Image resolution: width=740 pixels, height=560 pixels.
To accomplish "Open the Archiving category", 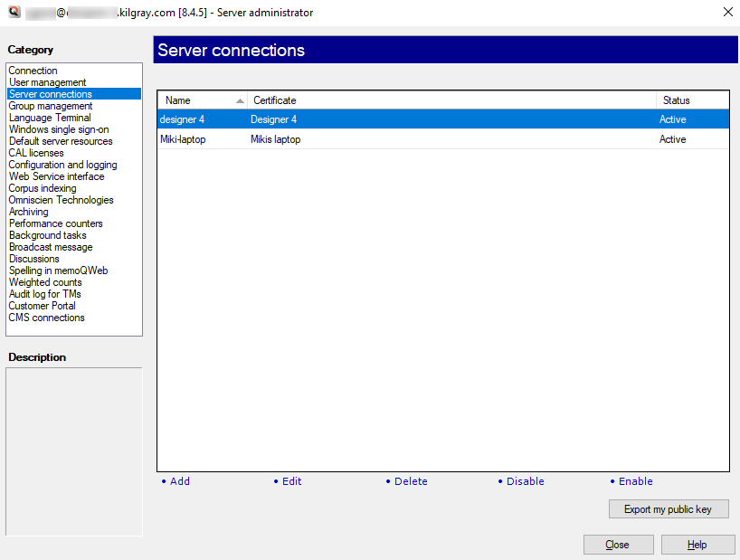I will pyautogui.click(x=28, y=211).
